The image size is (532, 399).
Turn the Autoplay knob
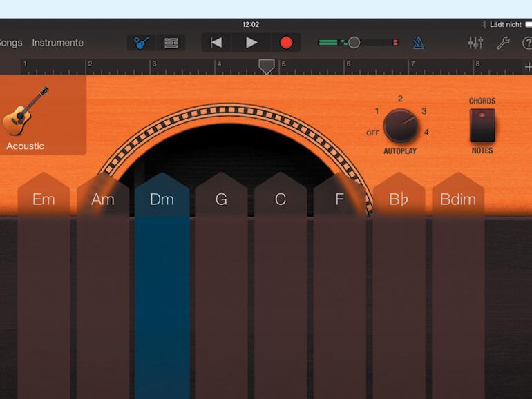pyautogui.click(x=400, y=126)
